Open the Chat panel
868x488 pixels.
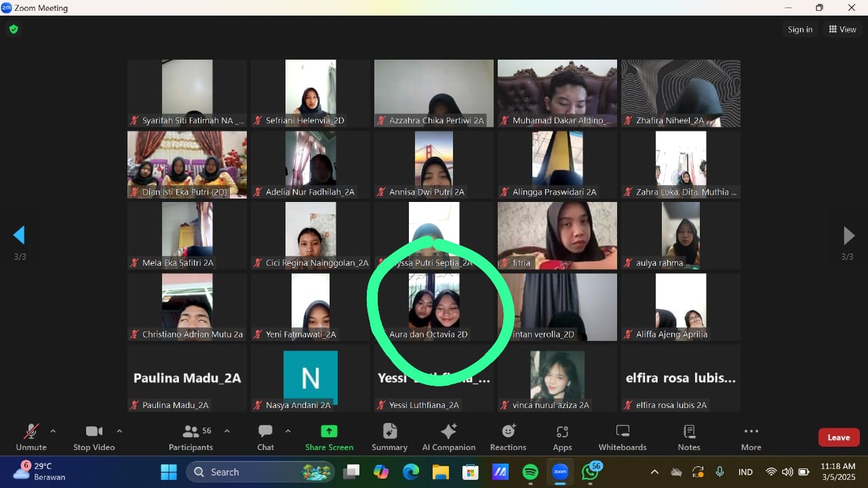tap(265, 437)
